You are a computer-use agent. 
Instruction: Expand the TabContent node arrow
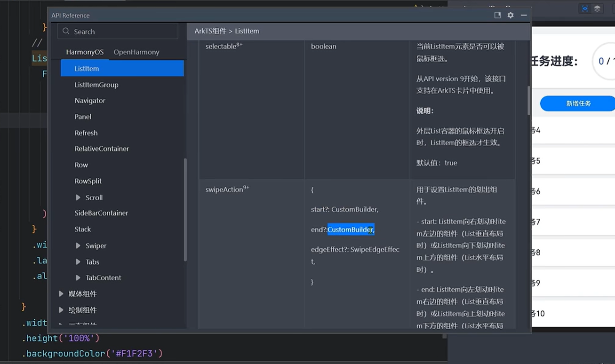point(78,278)
